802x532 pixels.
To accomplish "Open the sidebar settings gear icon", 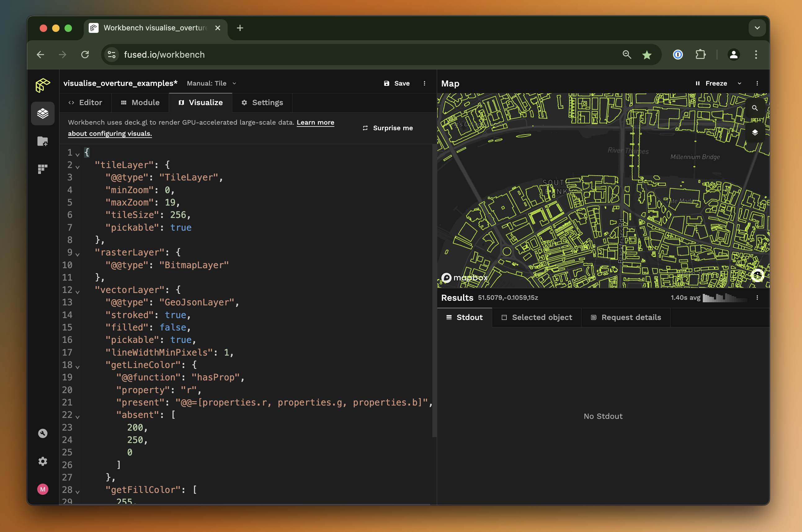I will pyautogui.click(x=42, y=461).
